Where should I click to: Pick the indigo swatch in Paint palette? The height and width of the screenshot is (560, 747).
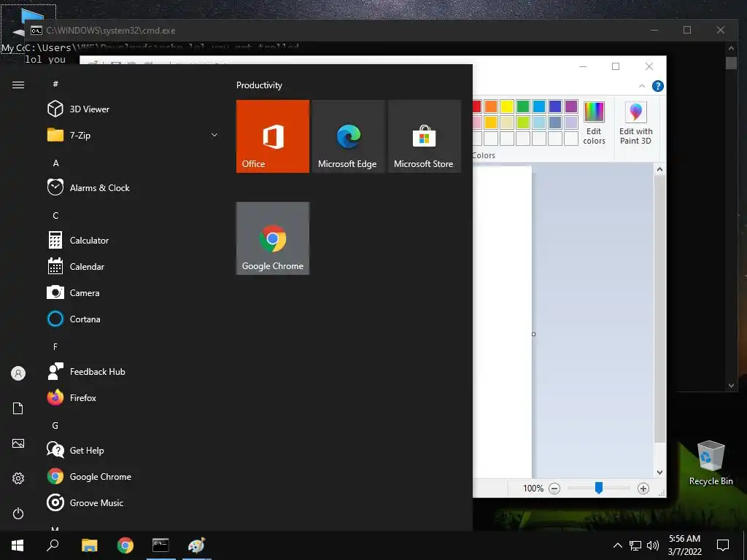pyautogui.click(x=555, y=106)
